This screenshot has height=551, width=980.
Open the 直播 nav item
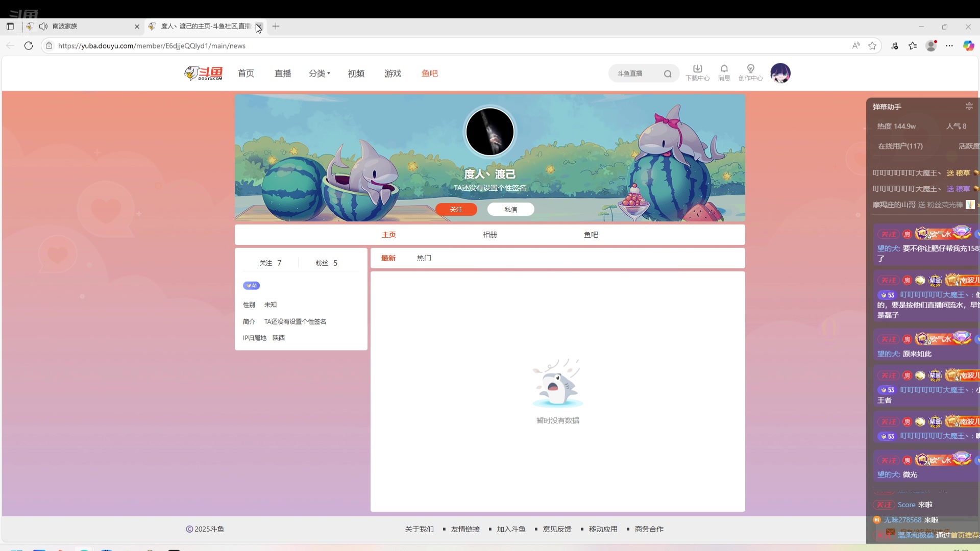[x=283, y=73]
